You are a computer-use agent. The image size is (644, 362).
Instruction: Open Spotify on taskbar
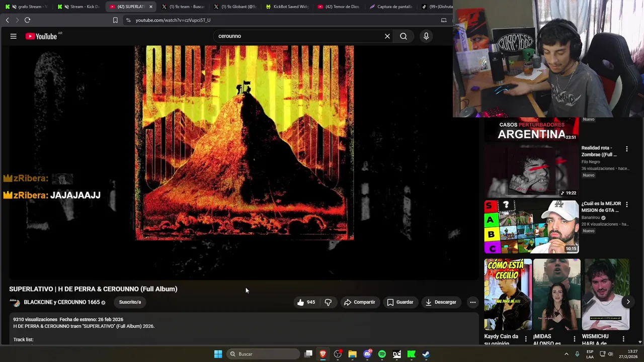382,354
